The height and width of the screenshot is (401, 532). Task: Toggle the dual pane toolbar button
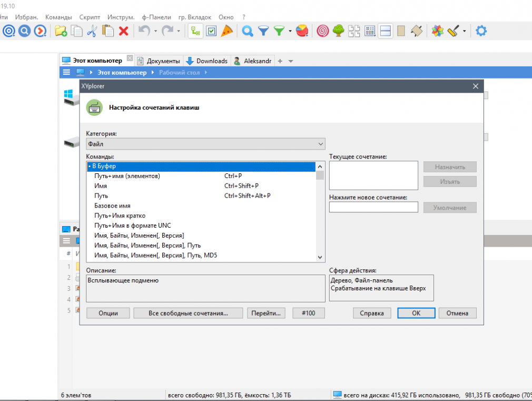click(386, 31)
